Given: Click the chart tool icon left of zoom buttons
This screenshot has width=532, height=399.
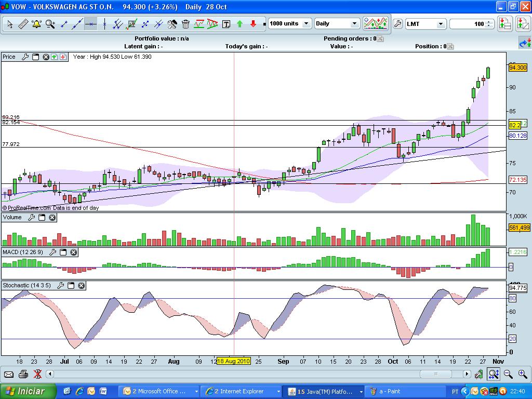Looking at the screenshot, I should pyautogui.click(x=478, y=374).
